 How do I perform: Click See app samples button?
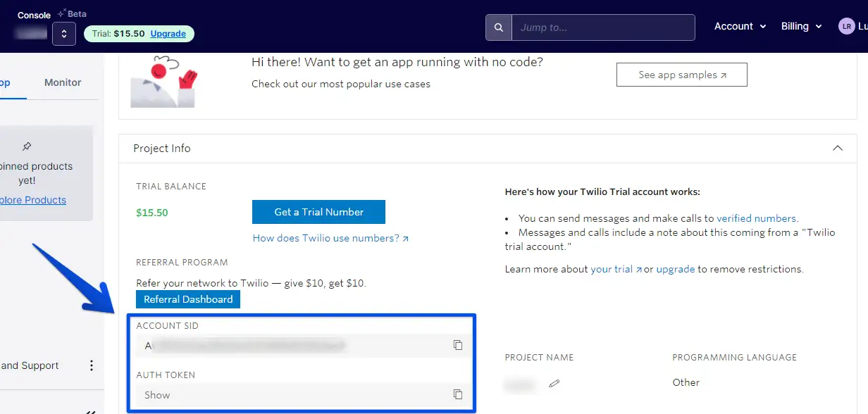point(681,75)
